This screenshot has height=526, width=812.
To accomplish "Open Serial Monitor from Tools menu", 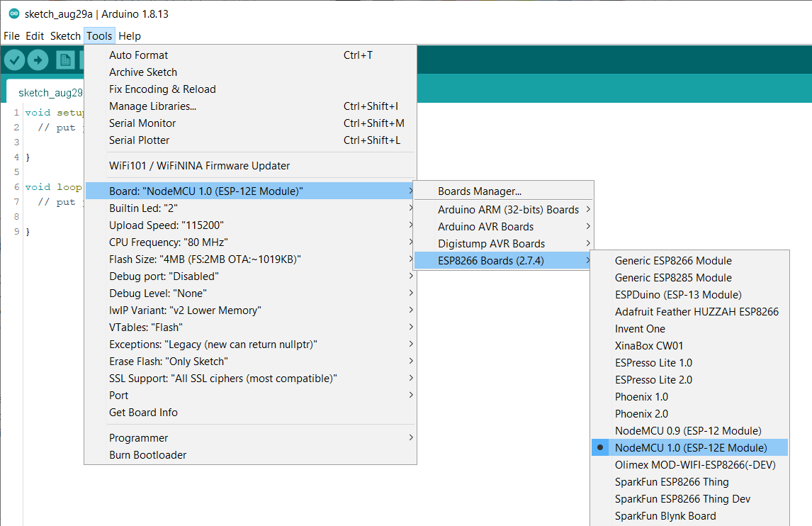I will click(142, 123).
